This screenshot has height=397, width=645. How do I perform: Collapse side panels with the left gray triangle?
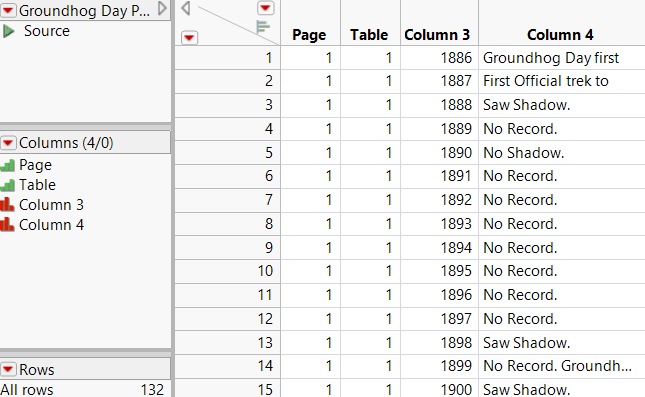[x=186, y=8]
